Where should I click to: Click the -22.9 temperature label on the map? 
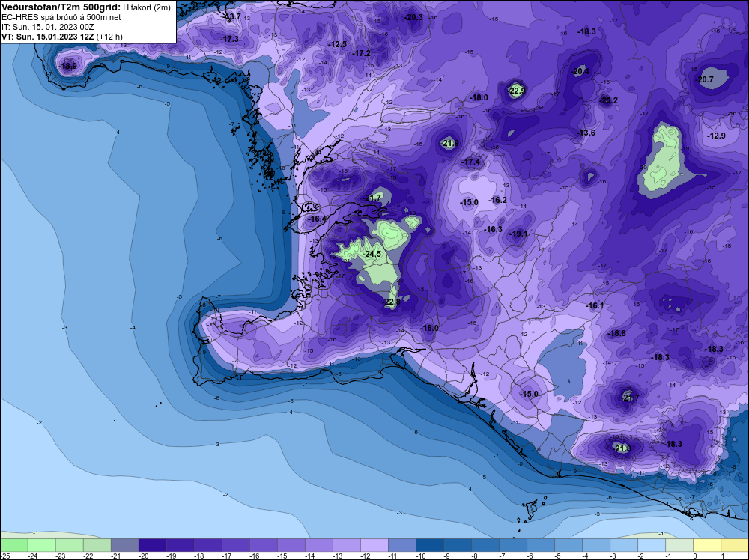pos(517,91)
